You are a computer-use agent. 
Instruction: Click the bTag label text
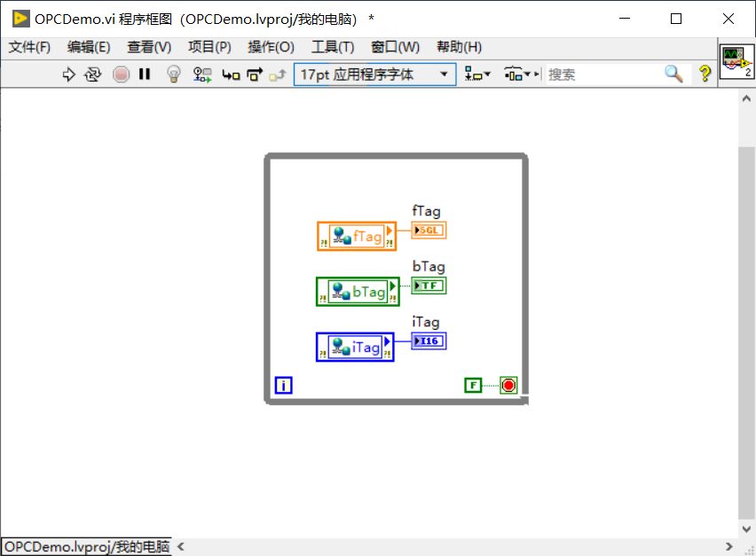pos(429,266)
